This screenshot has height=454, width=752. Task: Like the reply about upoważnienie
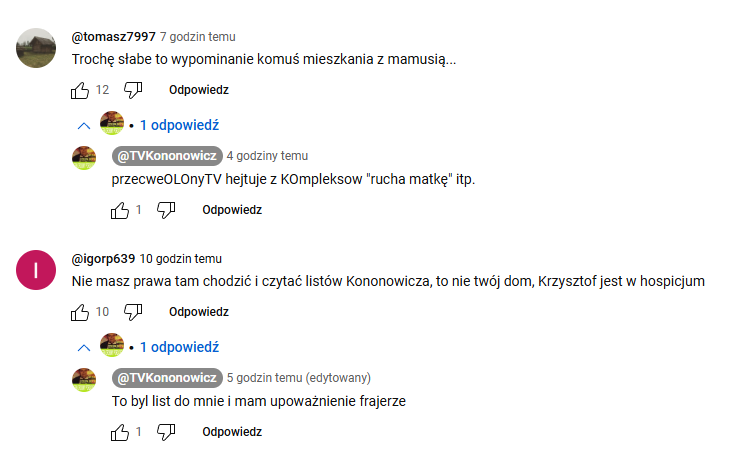120,432
